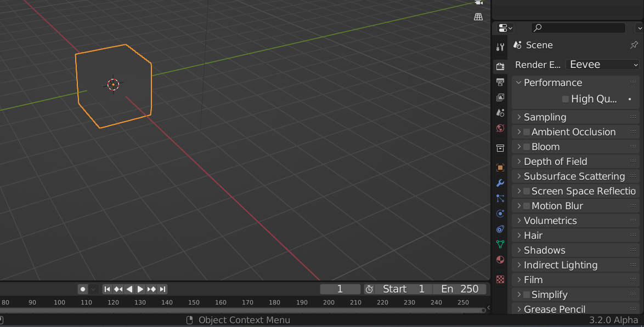Enable the Bloom checkbox
This screenshot has width=644, height=327.
coord(527,147)
